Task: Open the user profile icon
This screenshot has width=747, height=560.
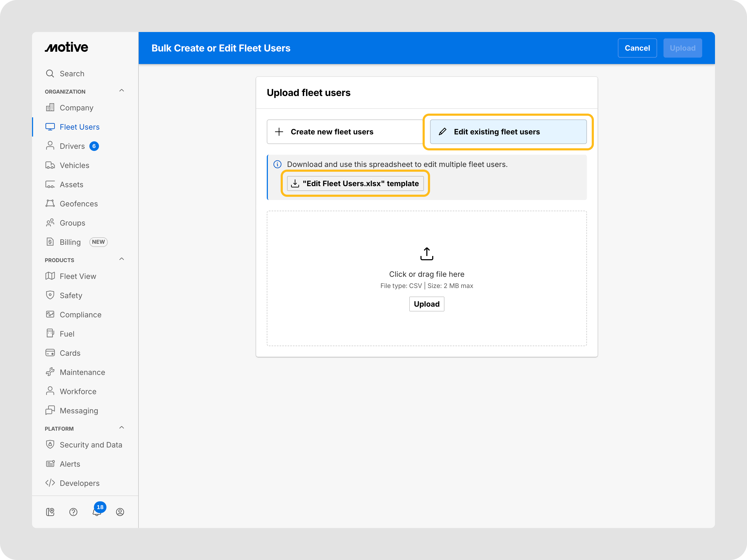Action: (120, 512)
